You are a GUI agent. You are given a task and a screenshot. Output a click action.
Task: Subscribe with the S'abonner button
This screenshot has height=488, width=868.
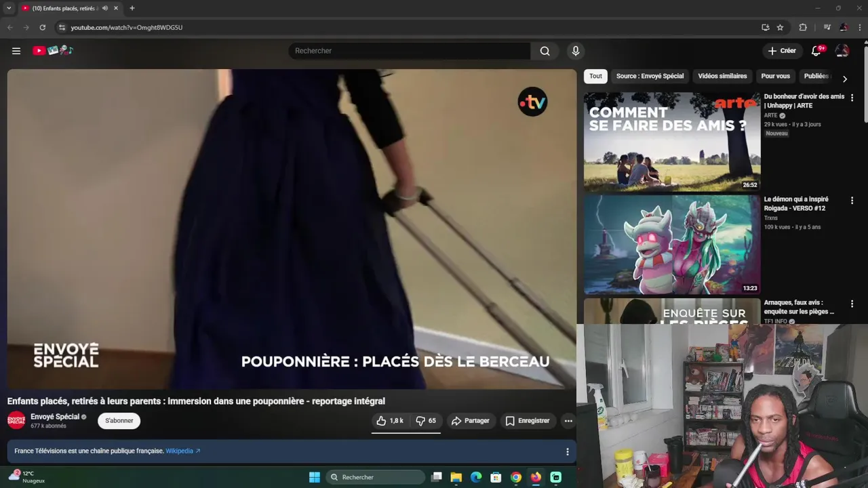[119, 421]
